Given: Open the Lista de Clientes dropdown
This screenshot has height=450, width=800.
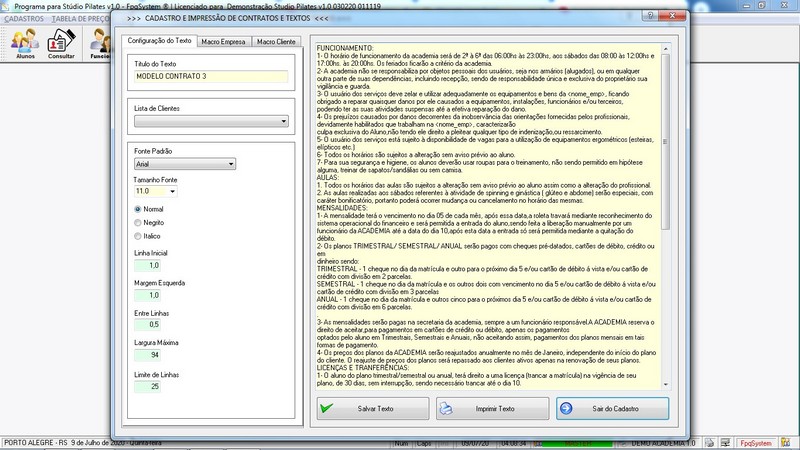Looking at the screenshot, I should (211, 121).
